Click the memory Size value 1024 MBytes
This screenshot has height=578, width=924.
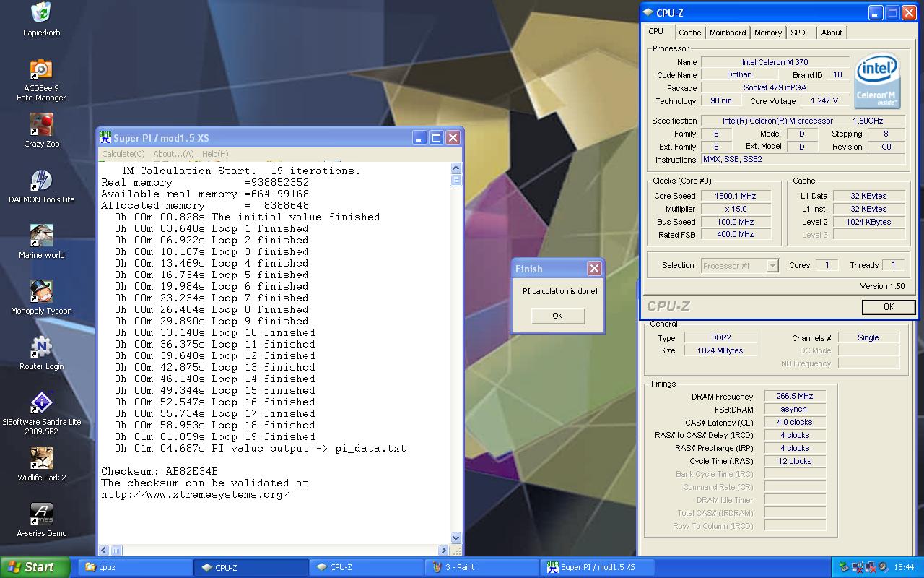point(720,350)
